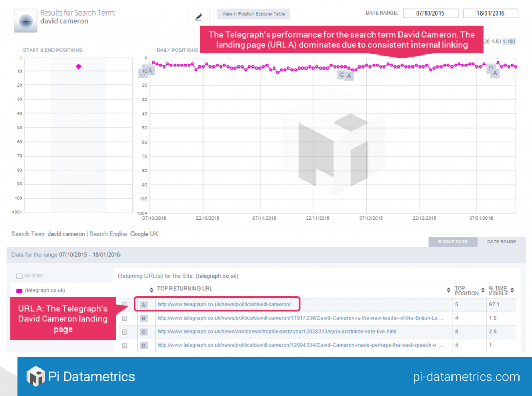Click the Pi Datametrics cube logo

tap(36, 376)
